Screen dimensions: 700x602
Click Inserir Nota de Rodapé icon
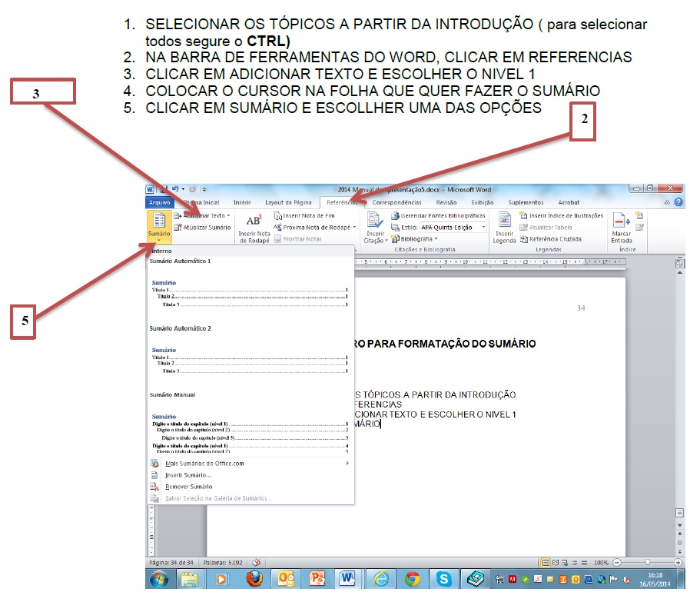(x=254, y=226)
